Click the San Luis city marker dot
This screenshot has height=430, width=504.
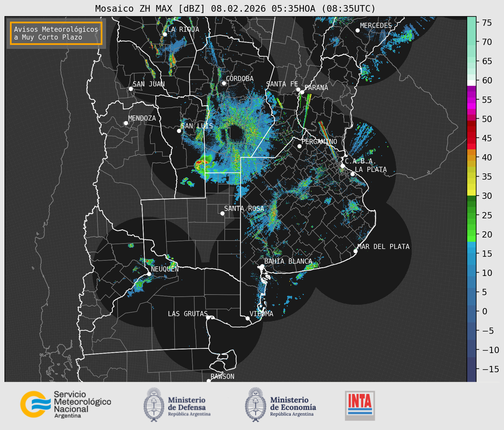[179, 131]
